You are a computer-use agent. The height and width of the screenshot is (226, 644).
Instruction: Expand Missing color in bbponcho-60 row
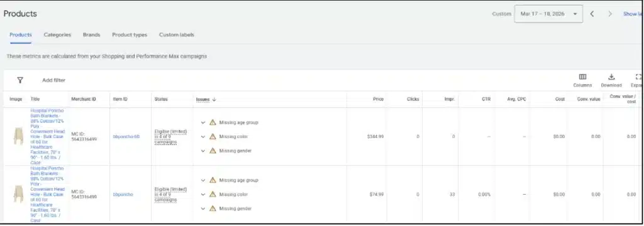[203, 137]
